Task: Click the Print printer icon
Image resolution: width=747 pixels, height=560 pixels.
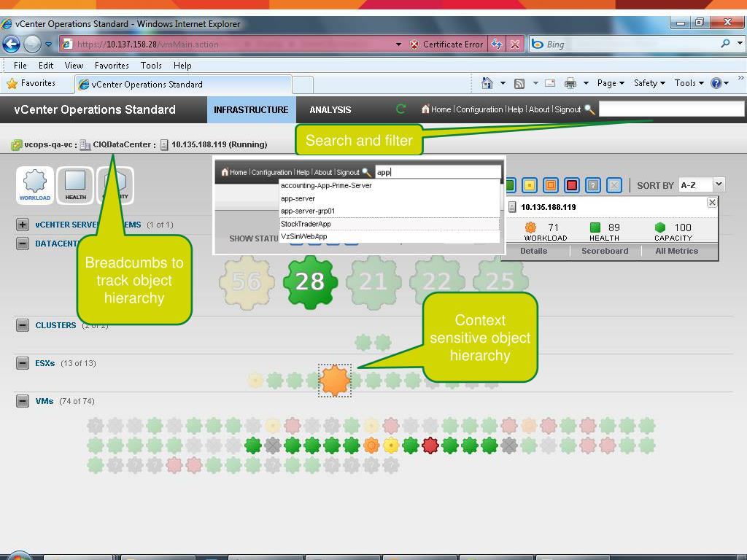Action: (x=570, y=83)
